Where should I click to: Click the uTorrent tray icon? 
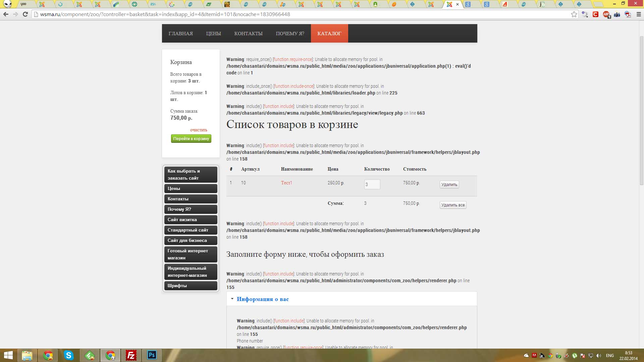click(x=575, y=356)
